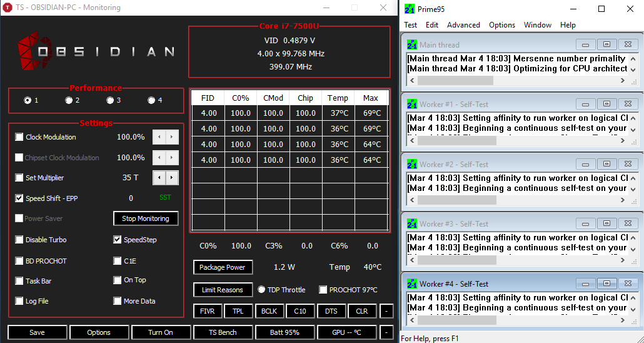This screenshot has width=644, height=343.
Task: Open the Options menu in Prime95
Action: pos(502,25)
